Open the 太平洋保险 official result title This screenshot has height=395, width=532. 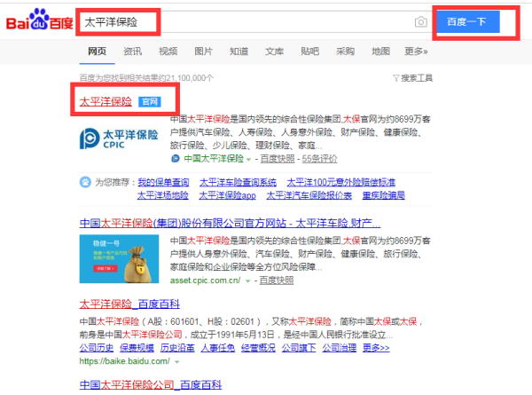pos(106,101)
